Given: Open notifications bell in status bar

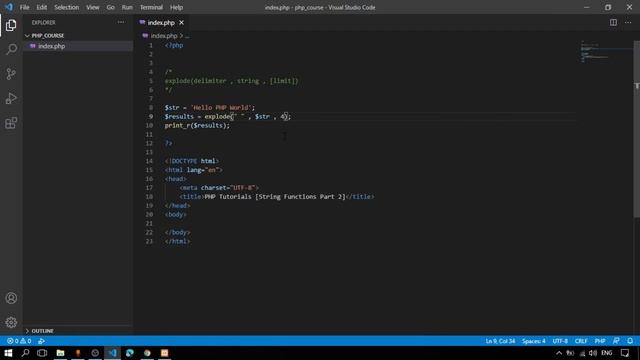Looking at the screenshot, I should (x=630, y=341).
